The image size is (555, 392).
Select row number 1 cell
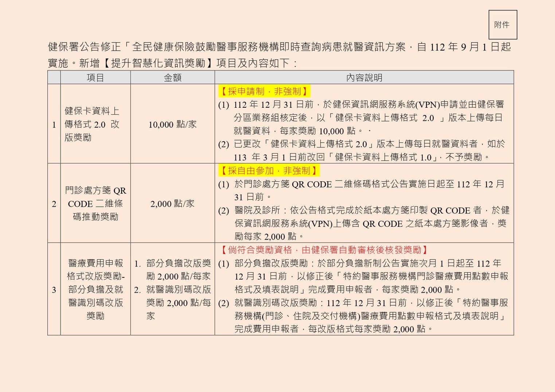pos(54,124)
